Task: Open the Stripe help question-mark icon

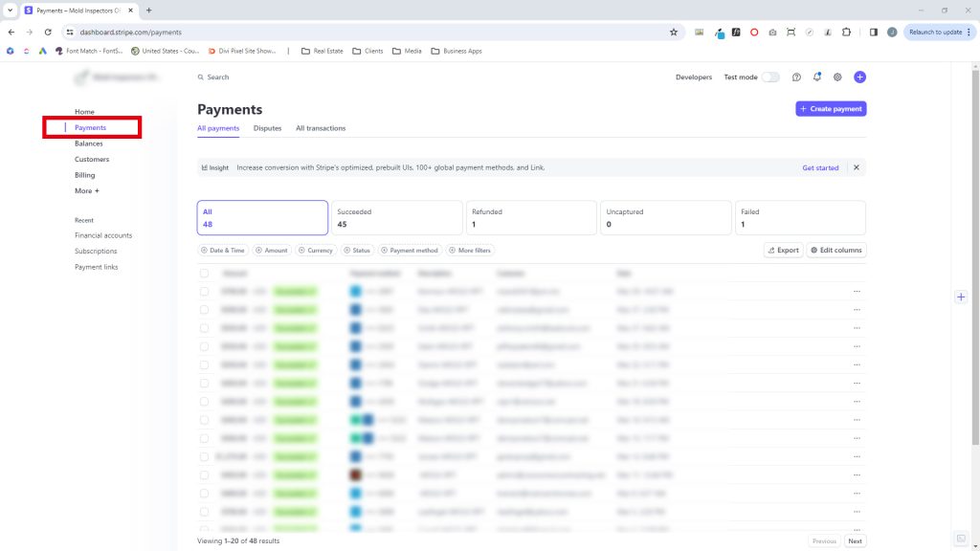Action: (796, 77)
